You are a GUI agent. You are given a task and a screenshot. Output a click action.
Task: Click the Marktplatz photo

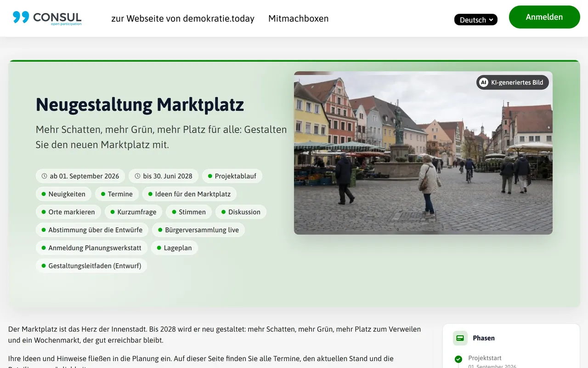pyautogui.click(x=423, y=153)
